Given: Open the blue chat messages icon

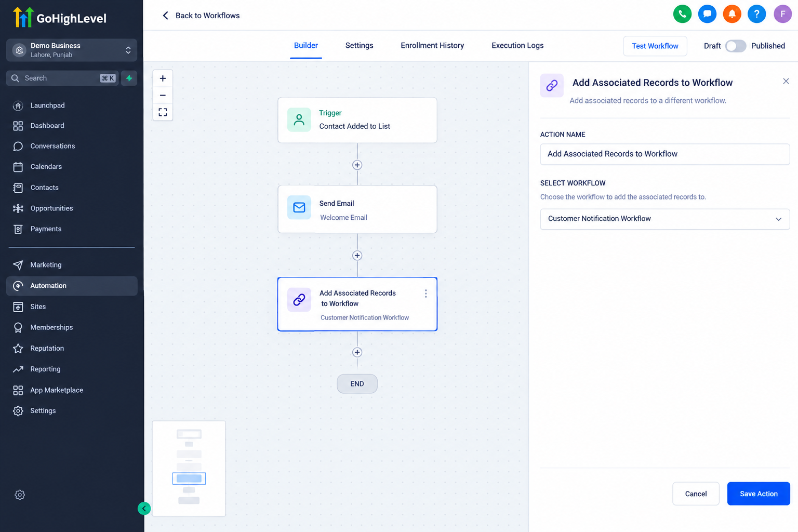Looking at the screenshot, I should (x=707, y=14).
